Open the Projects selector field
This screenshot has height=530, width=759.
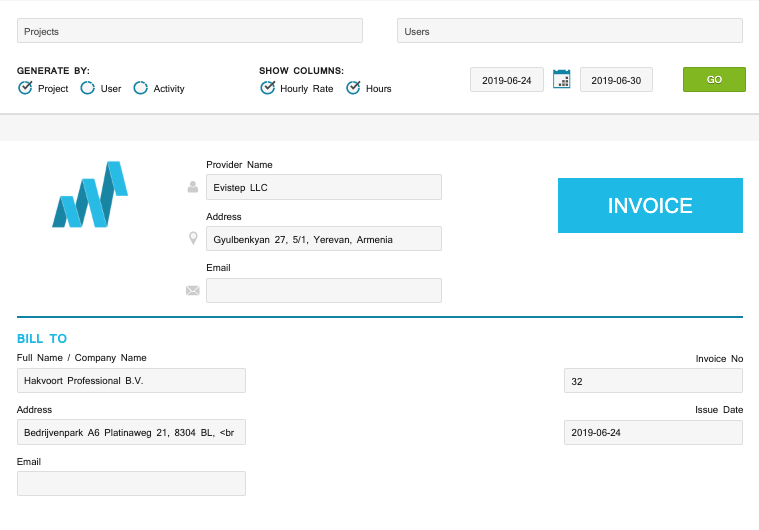pyautogui.click(x=190, y=31)
